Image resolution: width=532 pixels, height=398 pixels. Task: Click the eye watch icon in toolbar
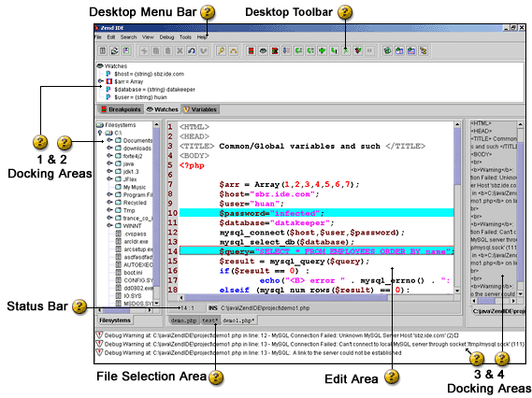click(x=263, y=50)
